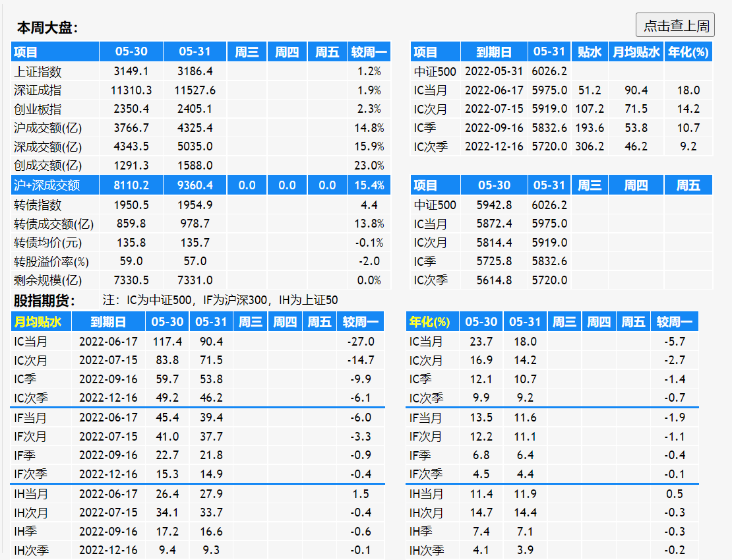Click 创成交额(亿) change 23.0%
The height and width of the screenshot is (560, 732).
pyautogui.click(x=369, y=166)
